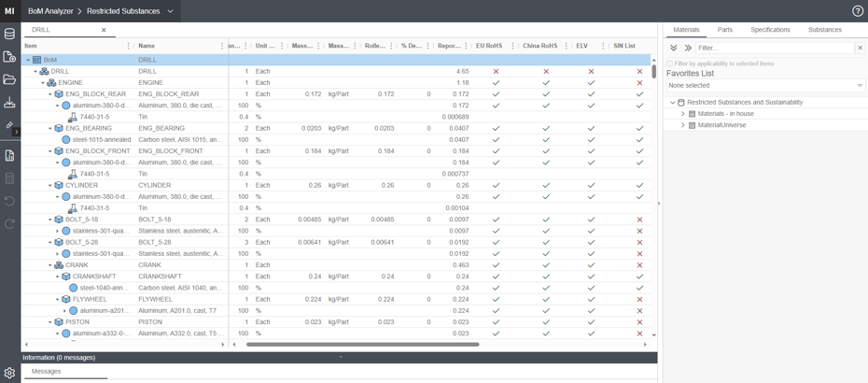This screenshot has height=383, width=868.
Task: Click the Filter text input field
Action: (x=774, y=48)
